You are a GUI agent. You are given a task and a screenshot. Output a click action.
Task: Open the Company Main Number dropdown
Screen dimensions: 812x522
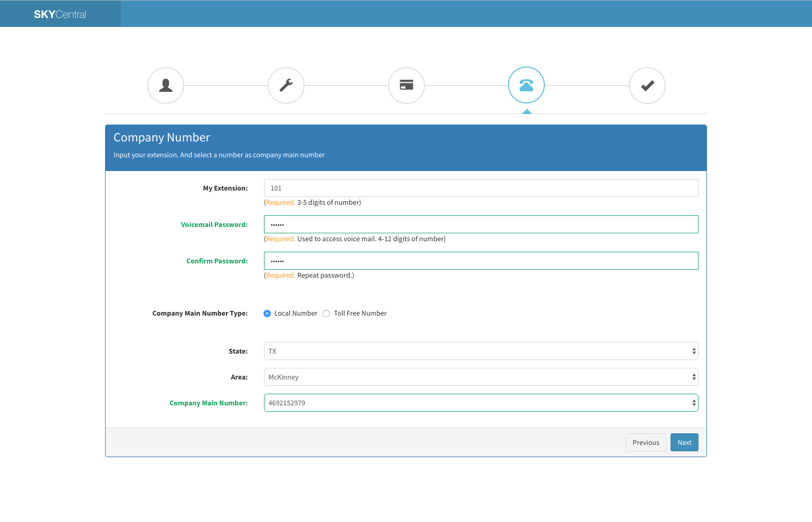[x=481, y=403]
